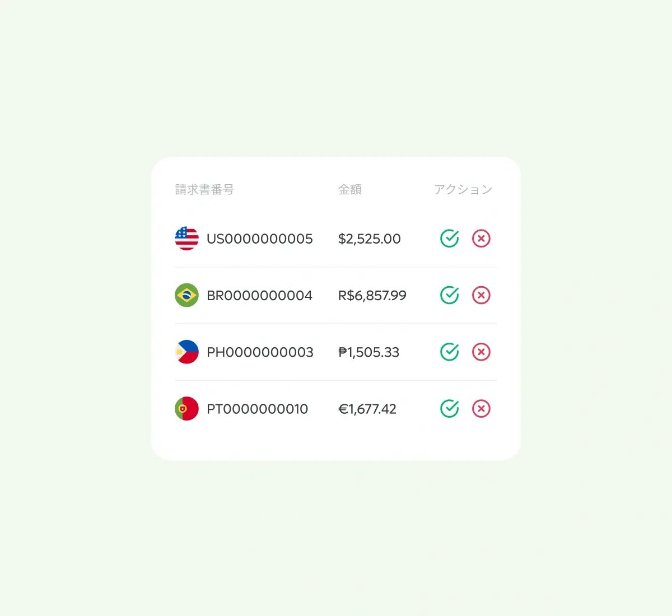672x616 pixels.
Task: Click the Portugal flag icon
Action: [187, 409]
